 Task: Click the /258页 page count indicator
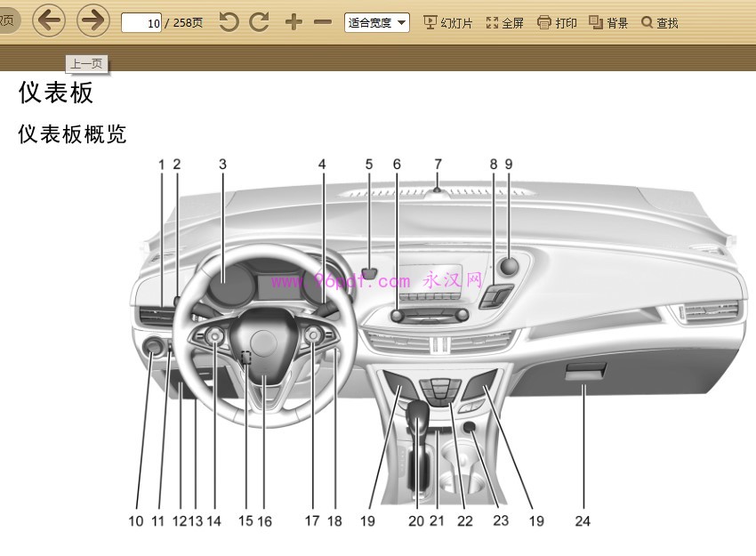click(181, 23)
